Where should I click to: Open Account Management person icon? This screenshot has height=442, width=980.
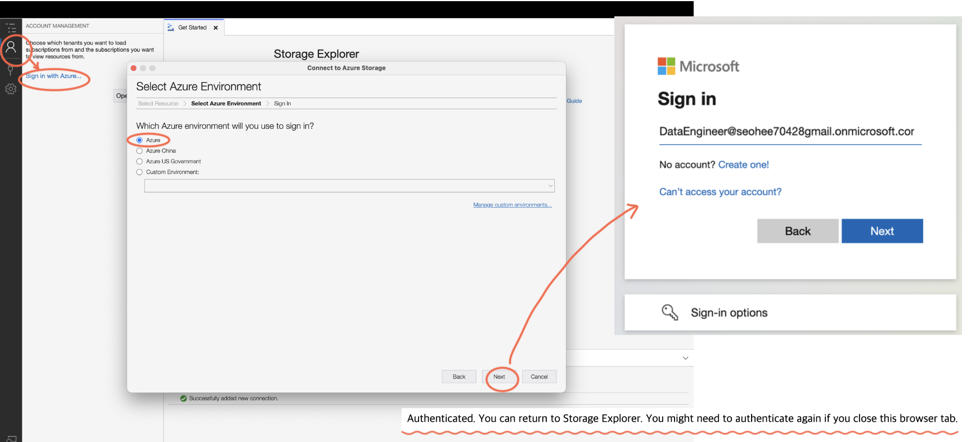11,47
